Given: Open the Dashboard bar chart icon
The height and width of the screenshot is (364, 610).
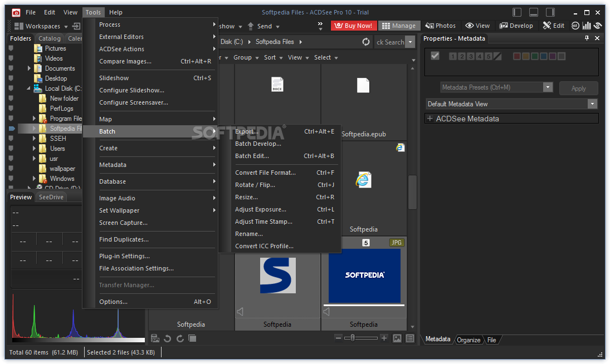Looking at the screenshot, I should (587, 26).
